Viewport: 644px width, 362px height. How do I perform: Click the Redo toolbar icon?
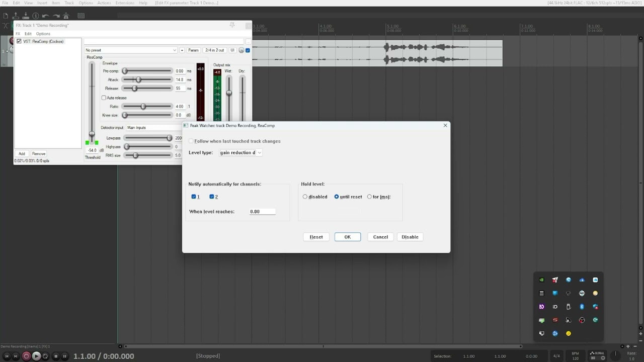pyautogui.click(x=56, y=16)
